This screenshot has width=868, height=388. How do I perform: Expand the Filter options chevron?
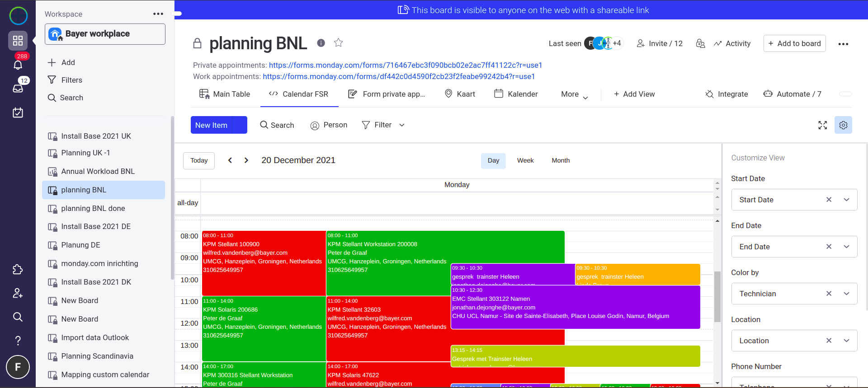(x=402, y=125)
